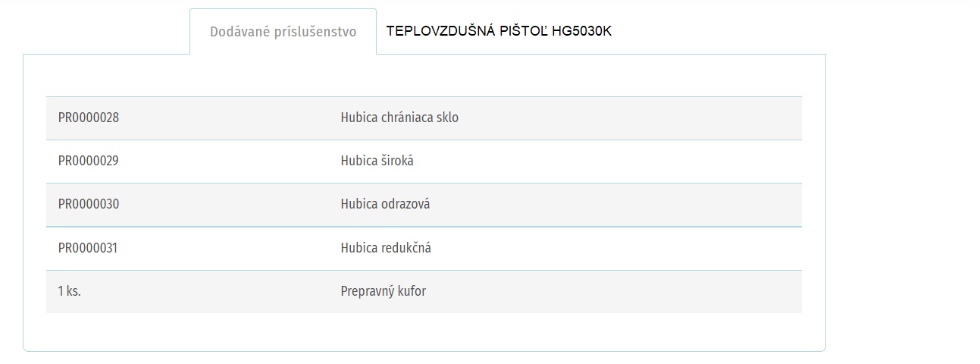This screenshot has height=364, width=980.
Task: Click Prepravný kufor entry
Action: [384, 291]
